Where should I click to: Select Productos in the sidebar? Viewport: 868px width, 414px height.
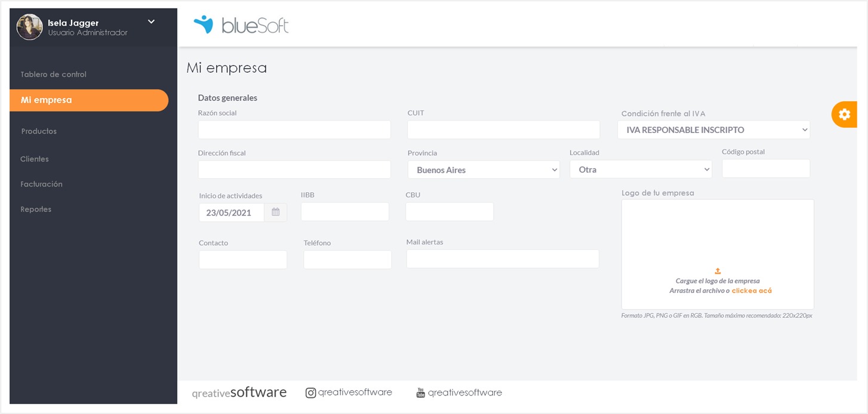[x=39, y=131]
